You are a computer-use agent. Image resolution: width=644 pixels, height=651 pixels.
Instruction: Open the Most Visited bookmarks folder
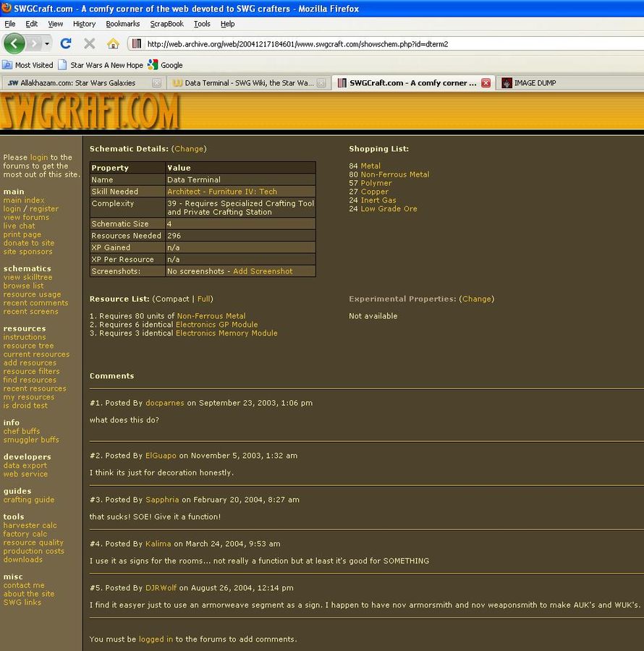(x=27, y=65)
